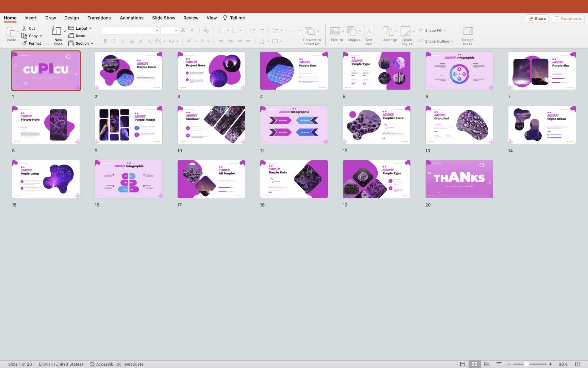Switch to Normal view in status bar
This screenshot has height=368, width=588.
462,364
